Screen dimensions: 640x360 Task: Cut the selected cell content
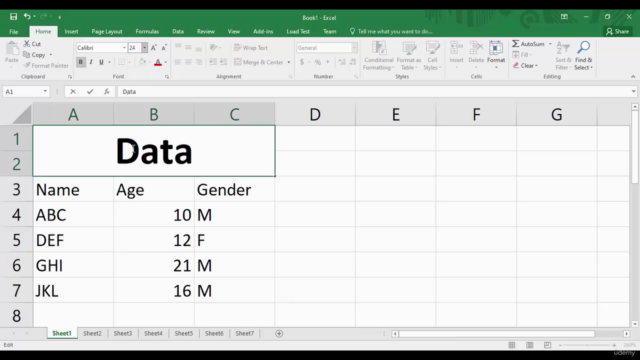click(32, 44)
